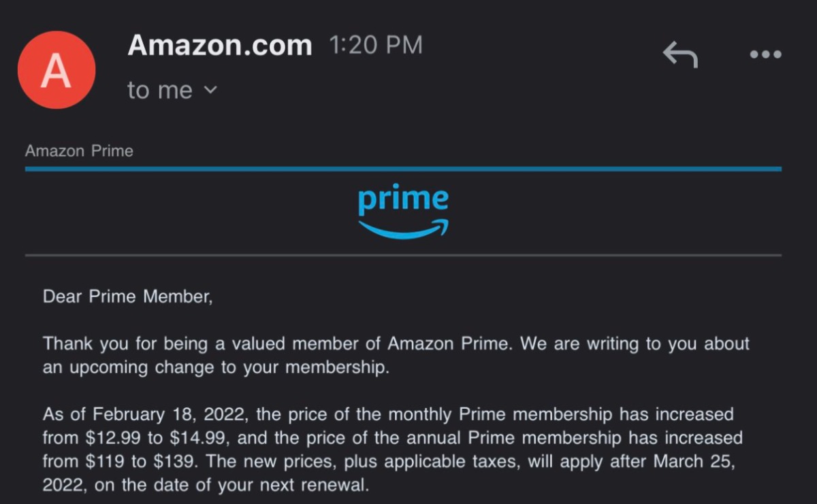Image resolution: width=817 pixels, height=504 pixels.
Task: Open the three-dot more options menu
Action: point(765,54)
